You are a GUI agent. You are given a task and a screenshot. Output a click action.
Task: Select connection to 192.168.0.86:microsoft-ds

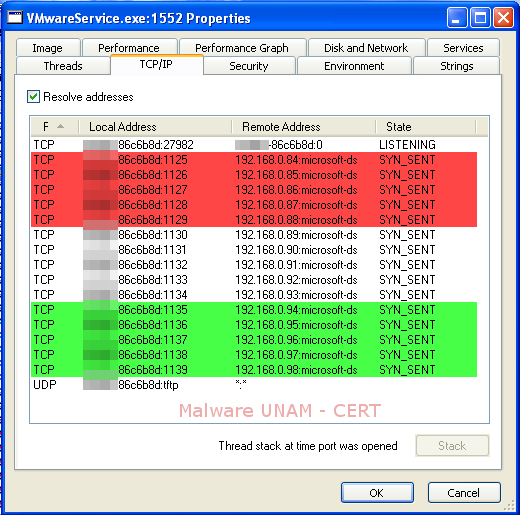[x=254, y=190]
